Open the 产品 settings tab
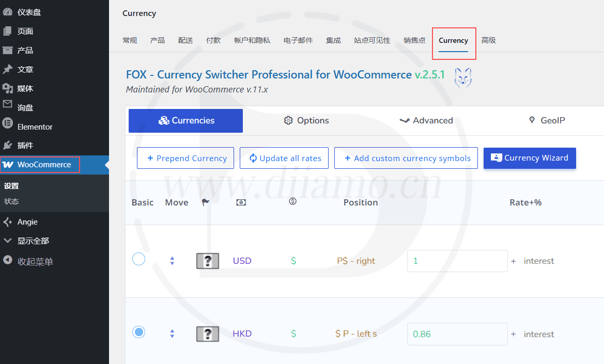This screenshot has width=604, height=364. (158, 40)
